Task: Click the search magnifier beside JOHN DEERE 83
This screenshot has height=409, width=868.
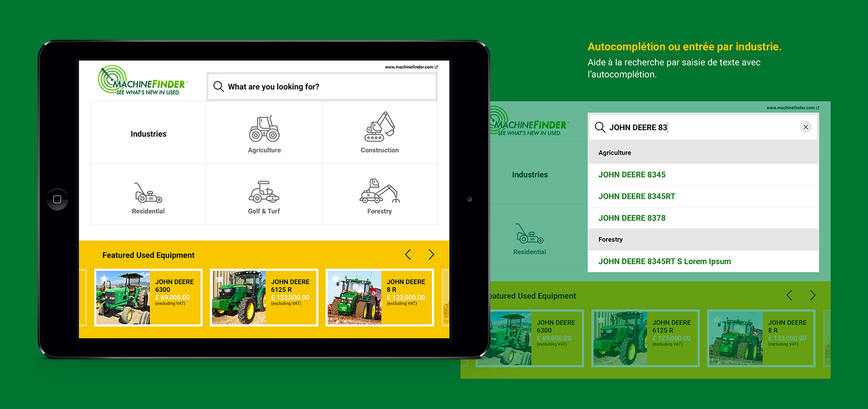Action: [600, 127]
